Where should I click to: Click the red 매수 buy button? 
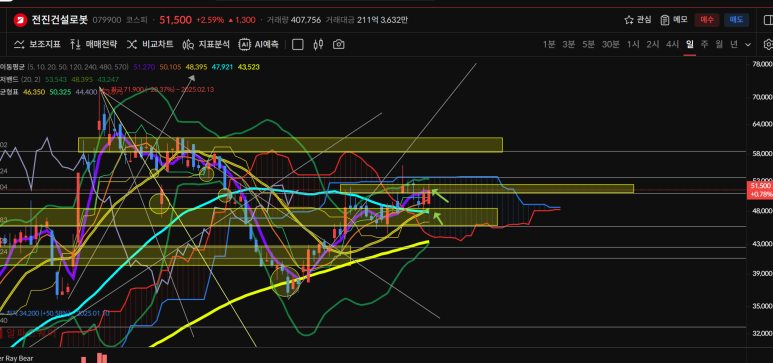(707, 20)
